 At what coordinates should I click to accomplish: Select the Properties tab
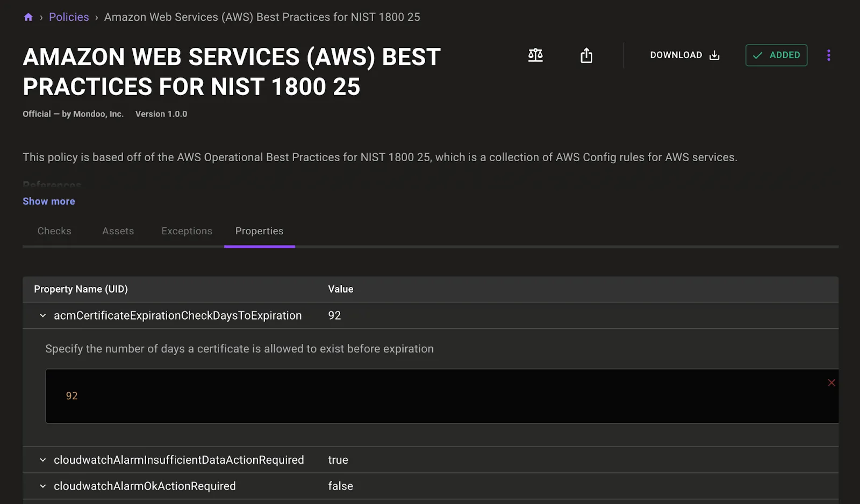260,231
